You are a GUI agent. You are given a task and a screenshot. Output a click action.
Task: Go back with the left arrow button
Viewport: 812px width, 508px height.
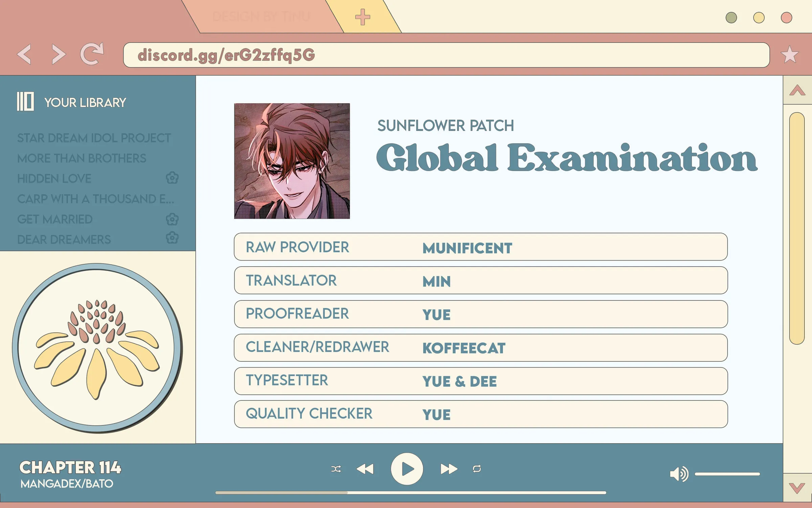click(24, 54)
